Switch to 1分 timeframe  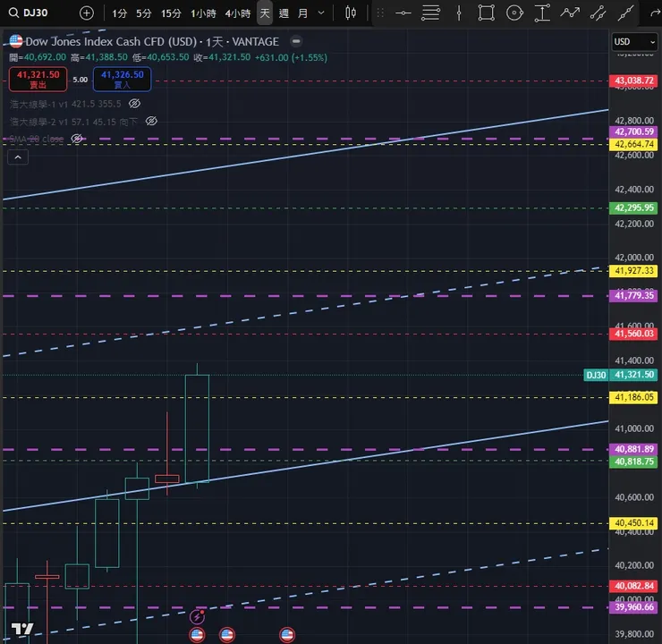pos(119,13)
